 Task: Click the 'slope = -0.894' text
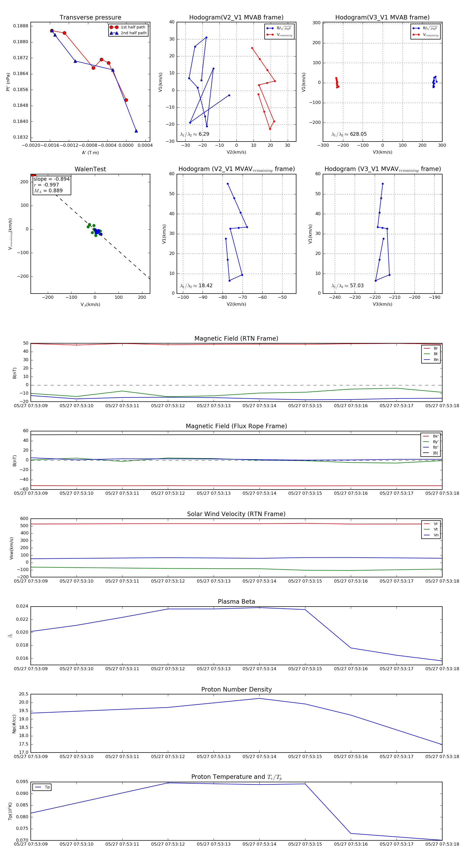(52, 179)
